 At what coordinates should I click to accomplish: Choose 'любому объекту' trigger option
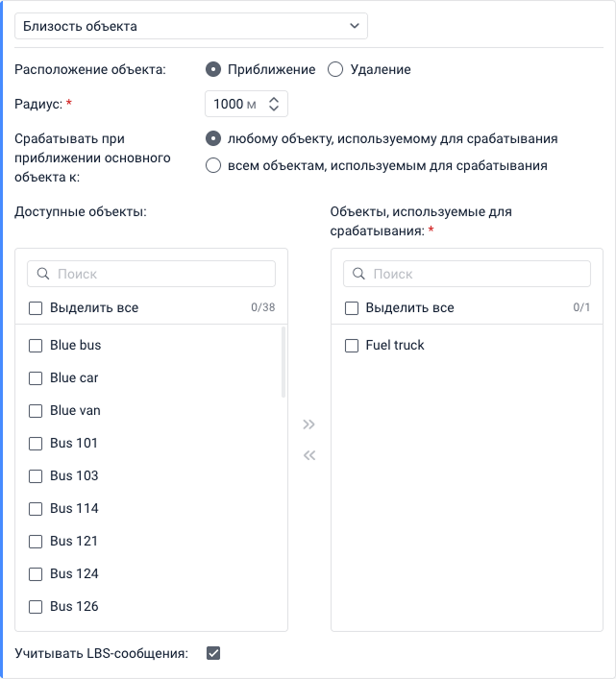(x=213, y=138)
